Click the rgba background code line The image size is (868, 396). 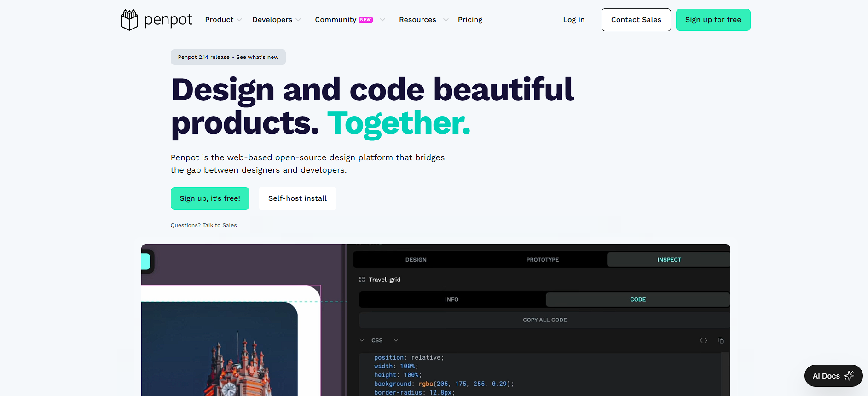pyautogui.click(x=444, y=384)
